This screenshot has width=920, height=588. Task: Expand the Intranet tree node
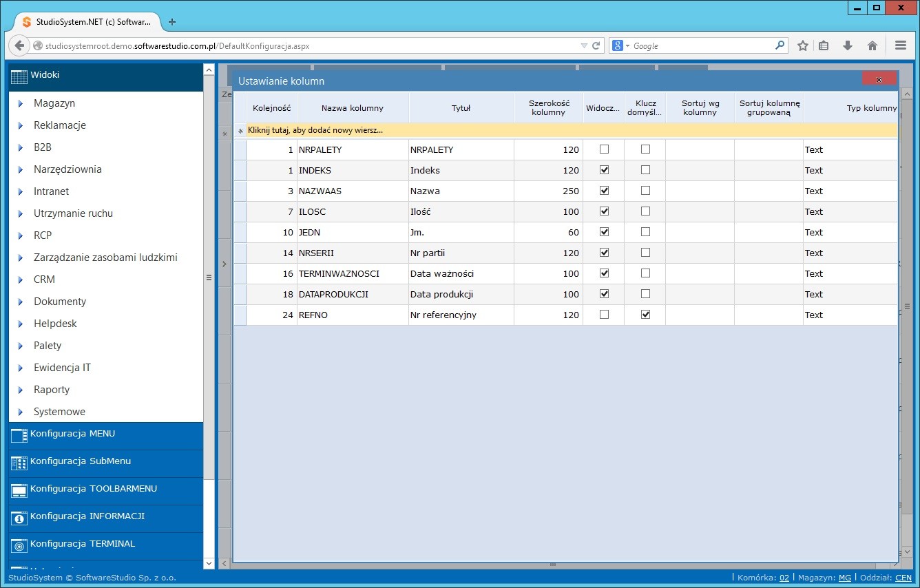(21, 192)
